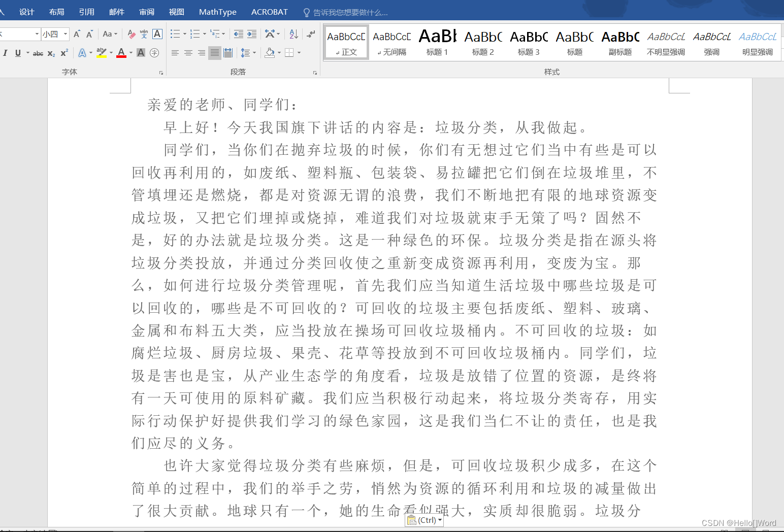
Task: Clear all formatting with eraser icon
Action: click(x=132, y=34)
